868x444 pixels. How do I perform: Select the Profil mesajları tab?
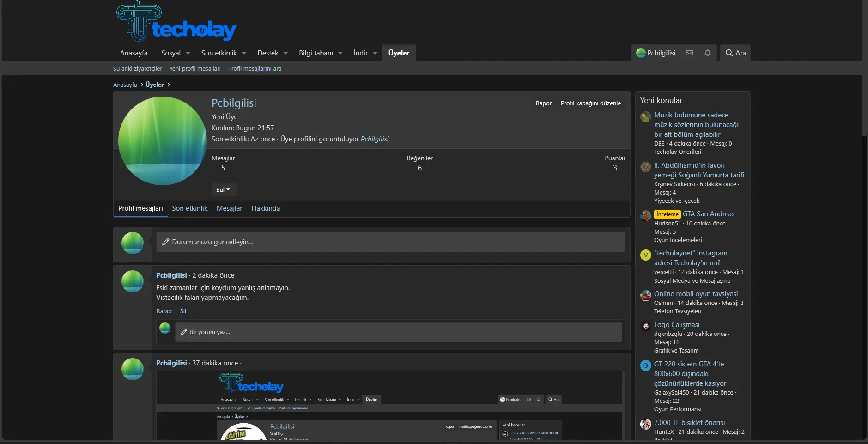point(140,208)
